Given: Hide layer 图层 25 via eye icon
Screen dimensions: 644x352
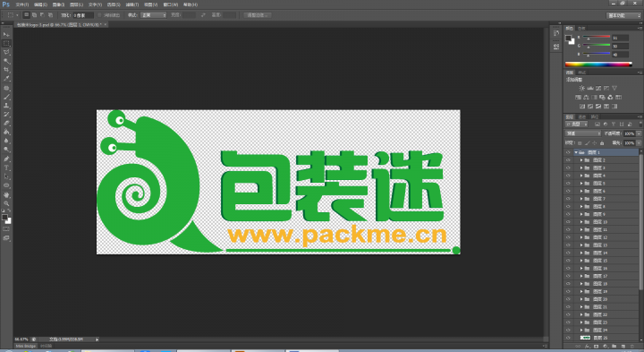Looking at the screenshot, I should click(568, 337).
